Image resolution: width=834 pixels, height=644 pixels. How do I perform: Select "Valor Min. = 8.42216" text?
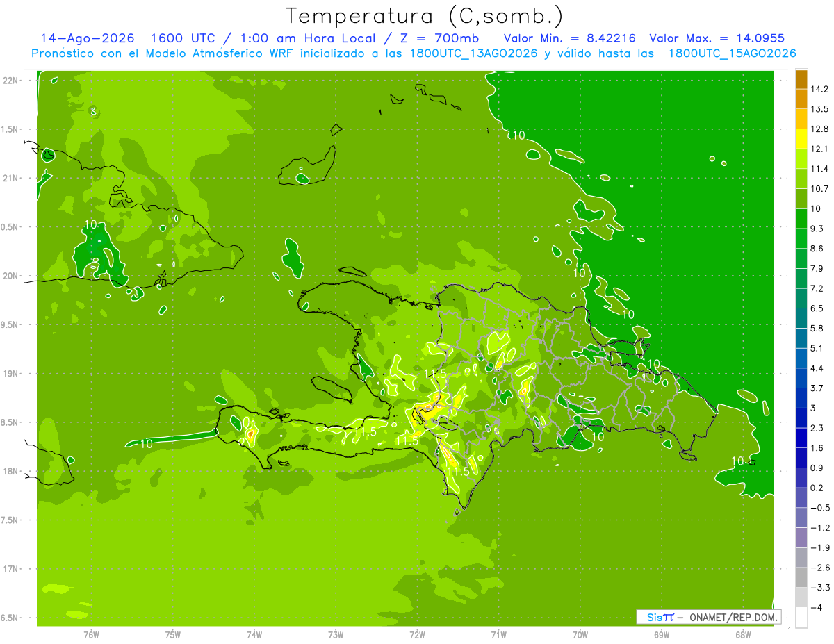[569, 38]
